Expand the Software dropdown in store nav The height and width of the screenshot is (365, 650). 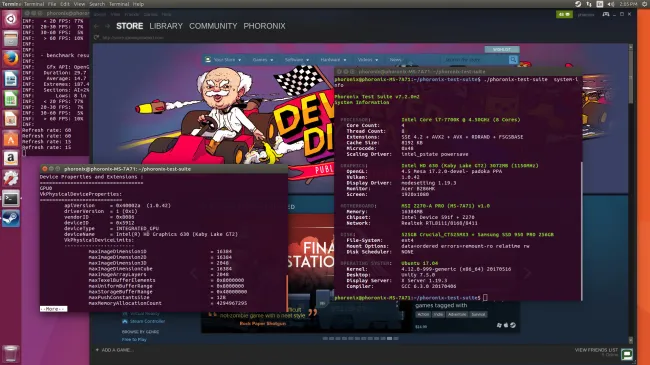297,60
